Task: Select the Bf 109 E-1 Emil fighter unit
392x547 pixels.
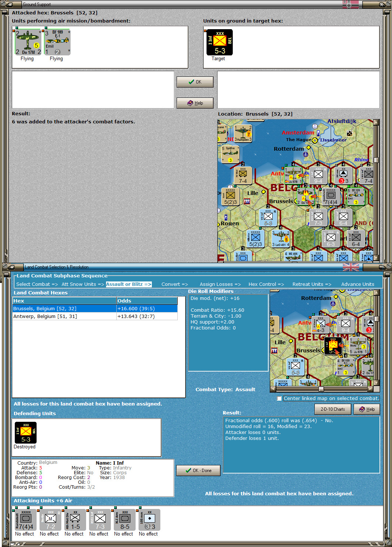Action: (57, 42)
